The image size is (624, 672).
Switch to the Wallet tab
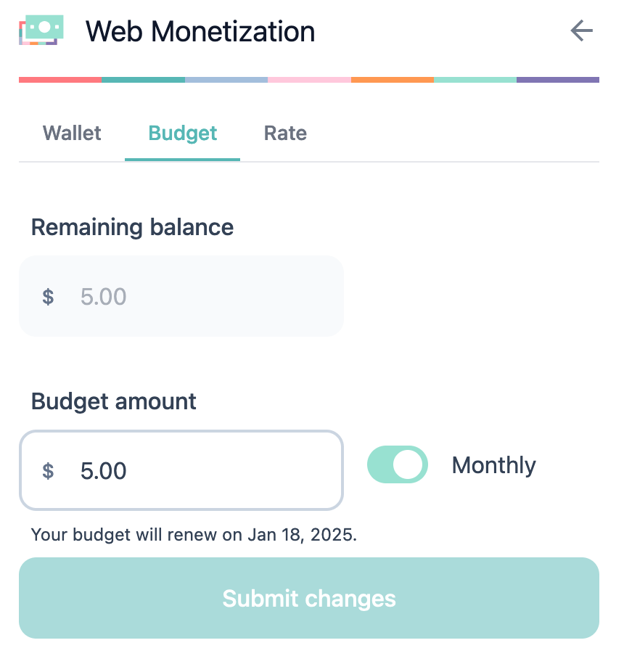pyautogui.click(x=71, y=134)
